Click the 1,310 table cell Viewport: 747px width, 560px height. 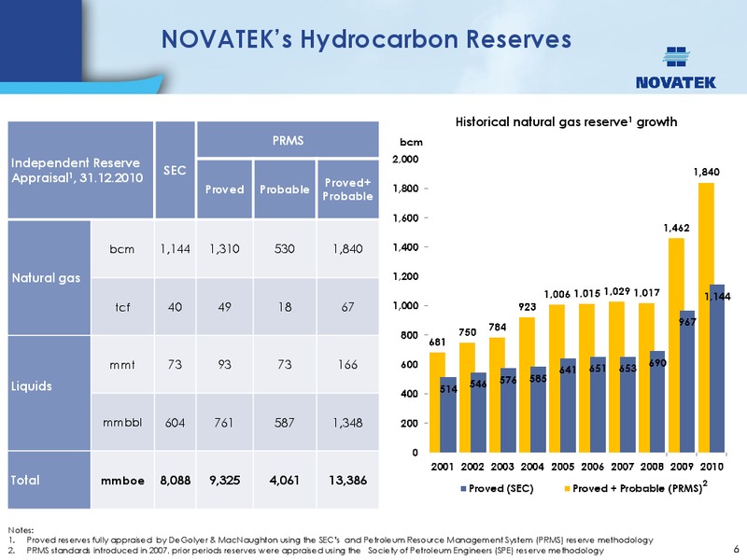tap(224, 249)
